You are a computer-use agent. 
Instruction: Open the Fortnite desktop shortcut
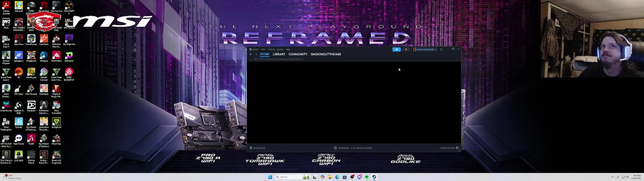click(x=19, y=123)
